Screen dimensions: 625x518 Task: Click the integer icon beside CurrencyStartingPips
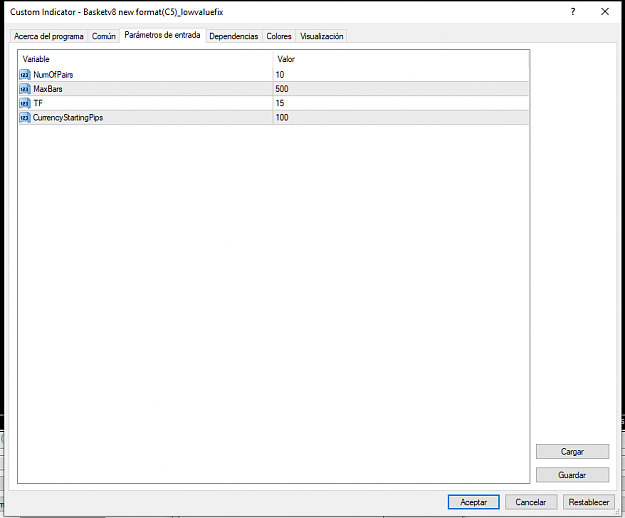pos(25,118)
